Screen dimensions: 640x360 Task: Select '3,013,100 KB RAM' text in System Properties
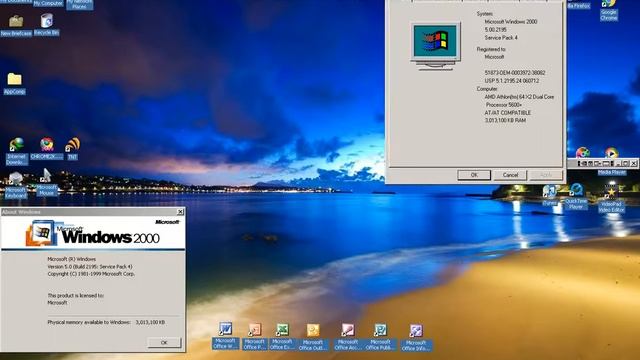point(505,120)
